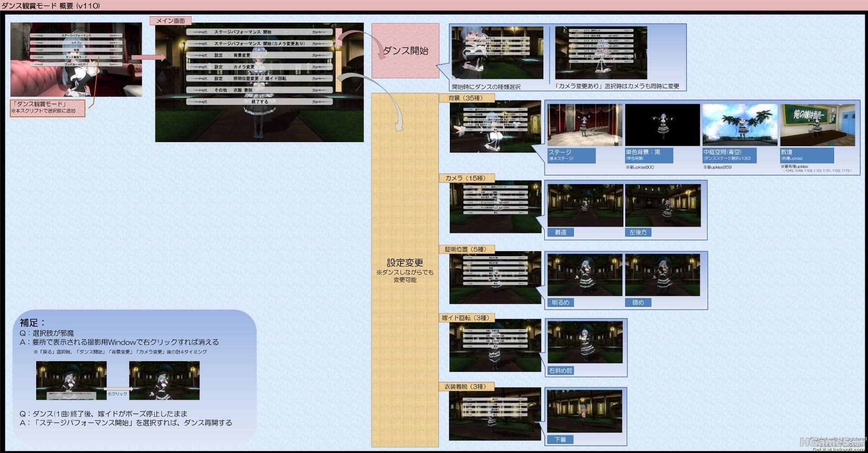Open the before-right-click example thumbnail

(71, 381)
